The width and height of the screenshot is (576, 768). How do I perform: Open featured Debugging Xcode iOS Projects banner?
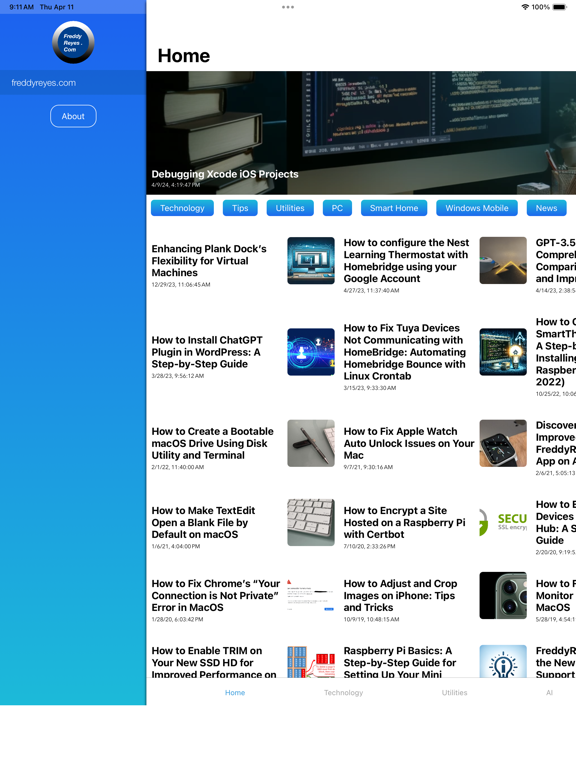pyautogui.click(x=361, y=133)
